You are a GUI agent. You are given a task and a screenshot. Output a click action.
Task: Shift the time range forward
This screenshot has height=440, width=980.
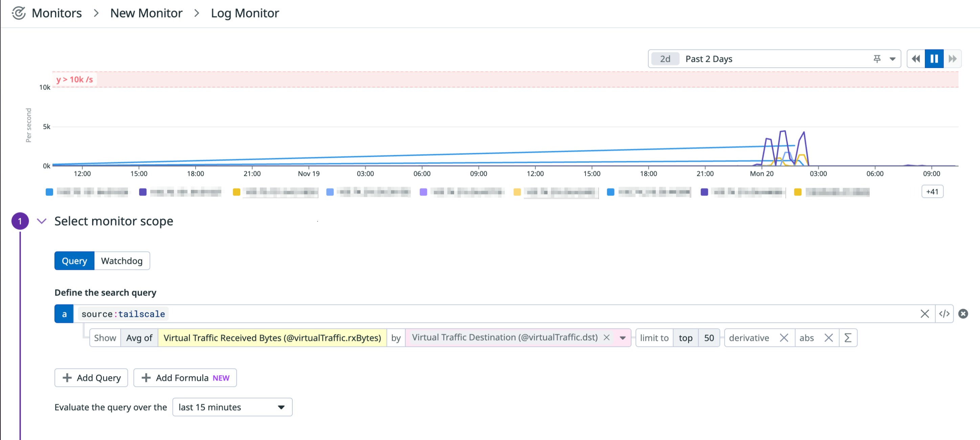click(953, 58)
